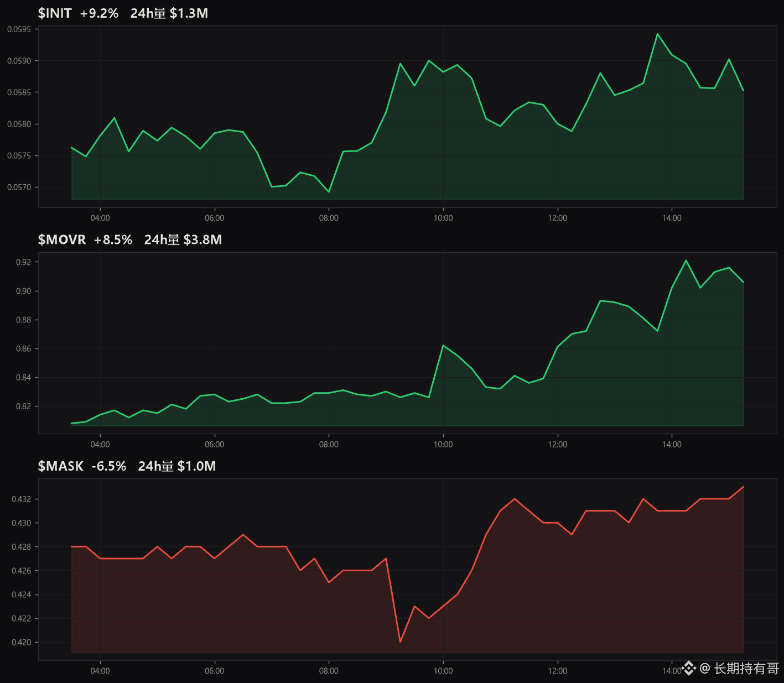
Task: Click the 0.0580 price axis label
Action: tap(19, 124)
